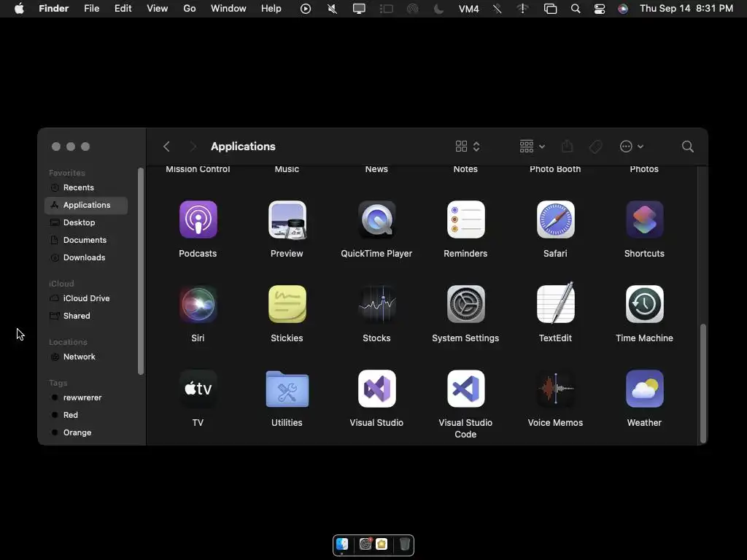Image resolution: width=747 pixels, height=560 pixels.
Task: Open iCloud Drive in sidebar
Action: coord(86,298)
